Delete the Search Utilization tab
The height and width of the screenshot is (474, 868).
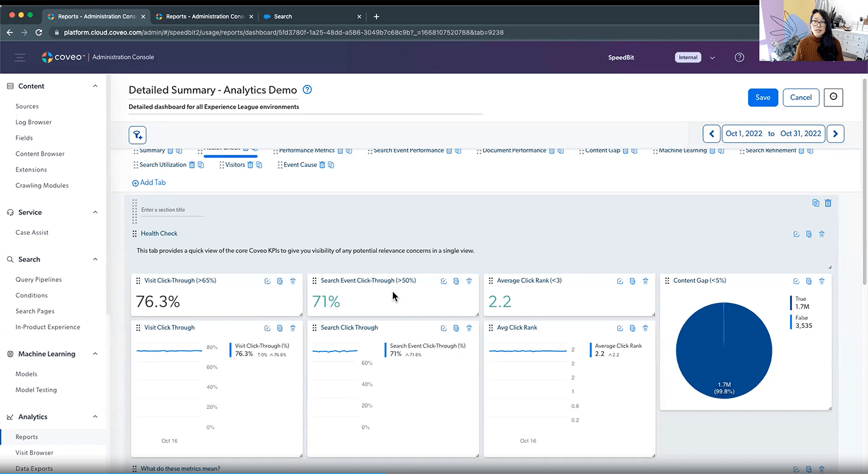click(x=192, y=165)
